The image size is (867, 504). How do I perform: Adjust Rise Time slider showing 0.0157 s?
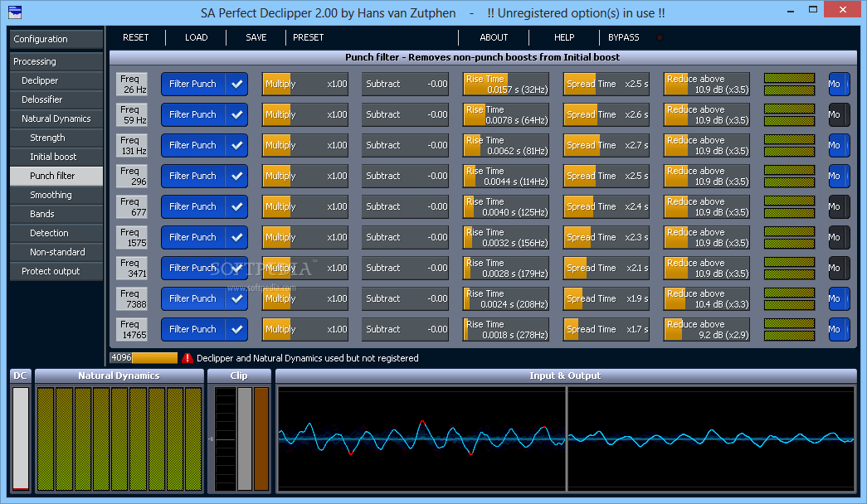(x=506, y=84)
